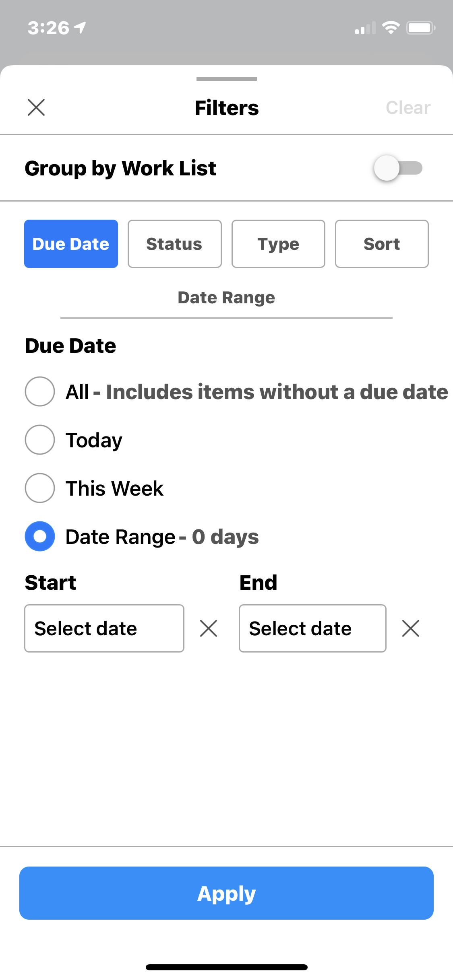Viewport: 453px width, 980px height.
Task: Tap the location arrow status icon
Action: [x=81, y=28]
